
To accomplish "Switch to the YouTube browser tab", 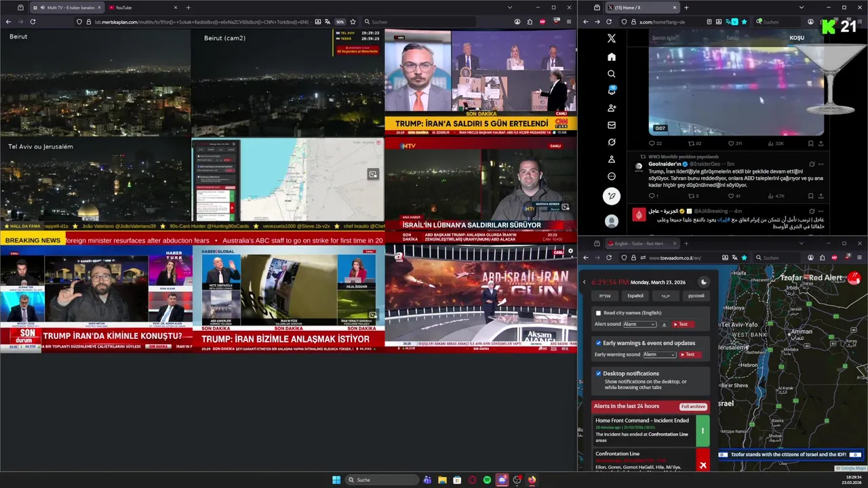I will [142, 7].
